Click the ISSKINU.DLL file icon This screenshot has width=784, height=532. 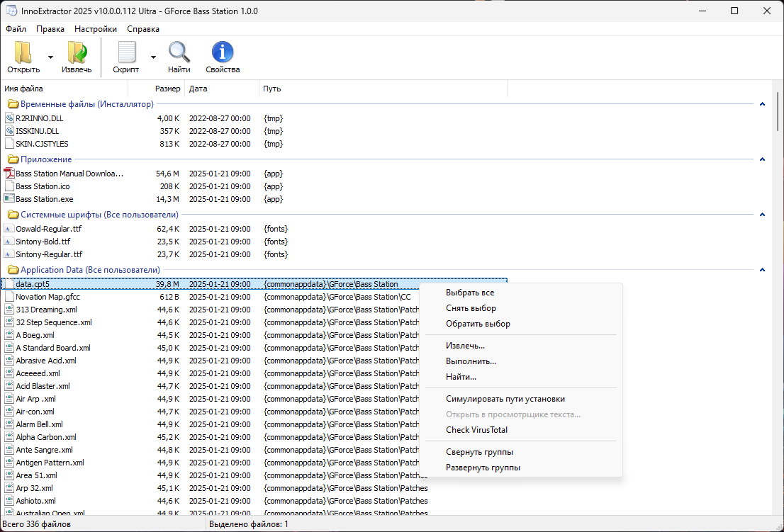9,131
